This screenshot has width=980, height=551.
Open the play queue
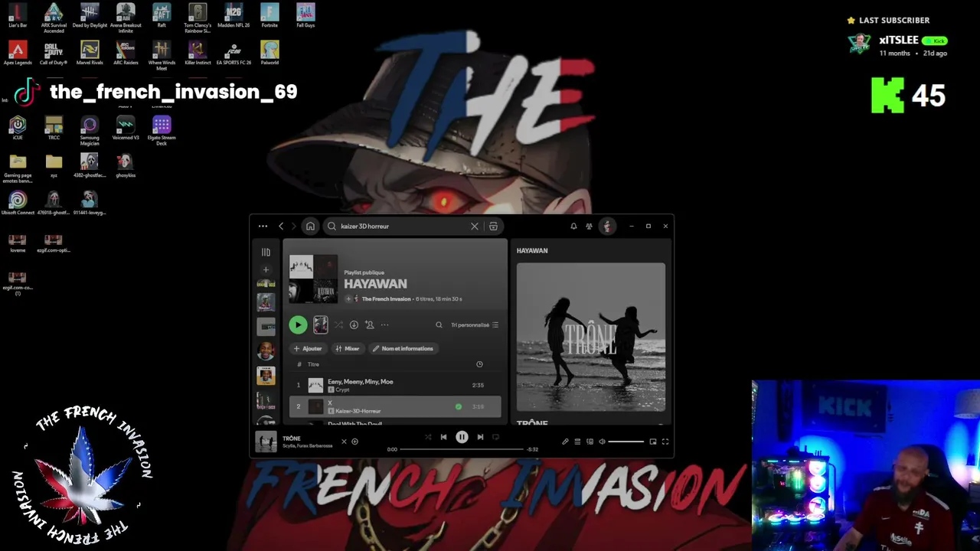(x=577, y=442)
